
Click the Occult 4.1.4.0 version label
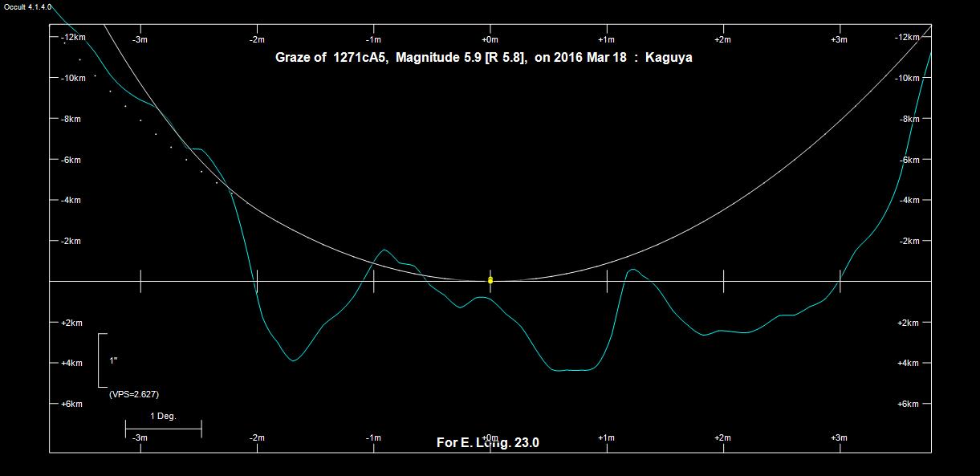pyautogui.click(x=27, y=6)
